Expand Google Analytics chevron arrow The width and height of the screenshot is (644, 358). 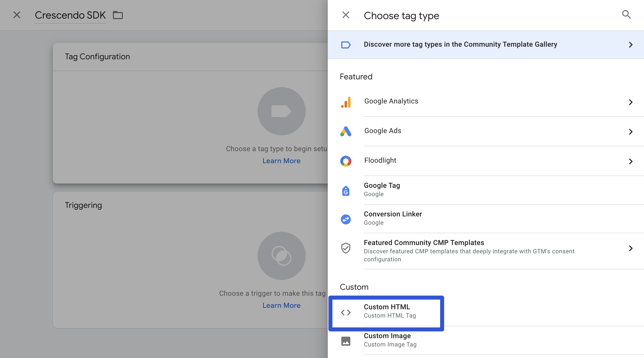point(630,102)
